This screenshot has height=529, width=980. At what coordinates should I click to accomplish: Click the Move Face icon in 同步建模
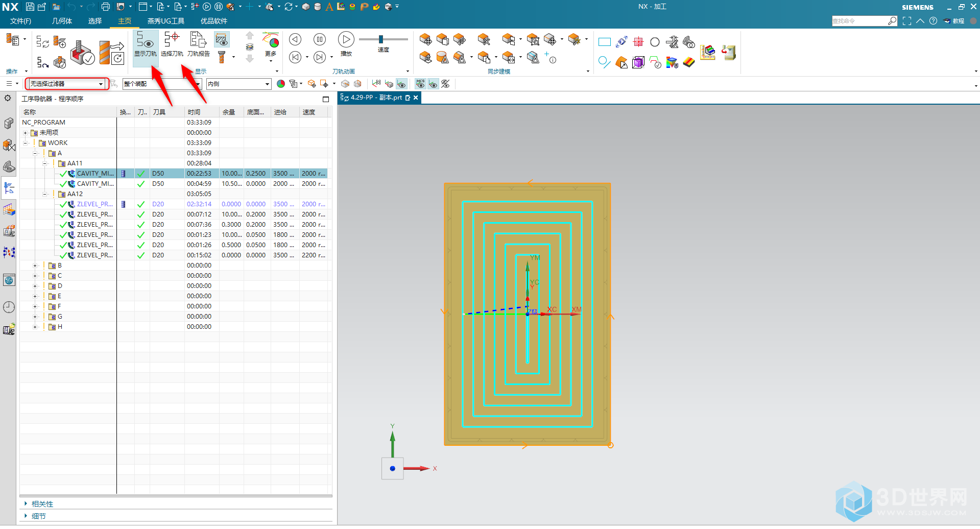click(425, 39)
